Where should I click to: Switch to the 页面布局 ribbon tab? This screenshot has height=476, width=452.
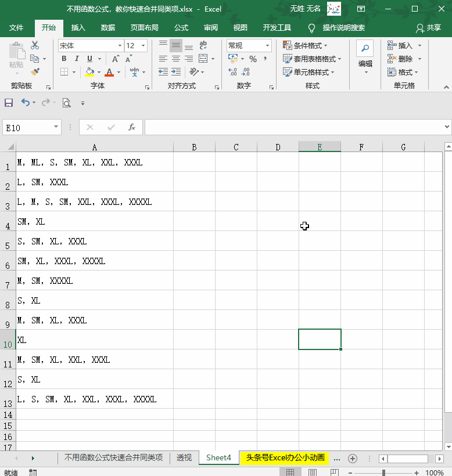coord(144,28)
